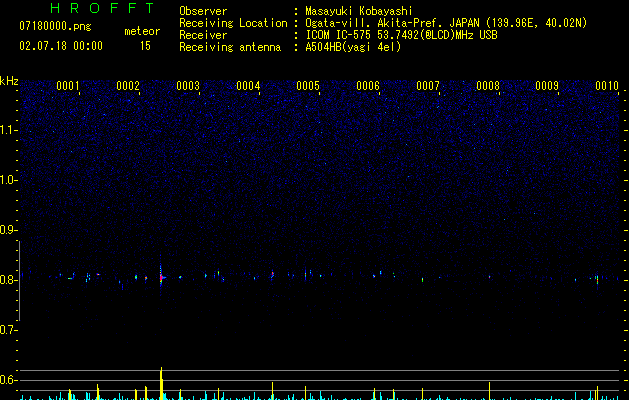This screenshot has height=400, width=629.
Task: Click the meteor count value 15
Action: click(145, 46)
